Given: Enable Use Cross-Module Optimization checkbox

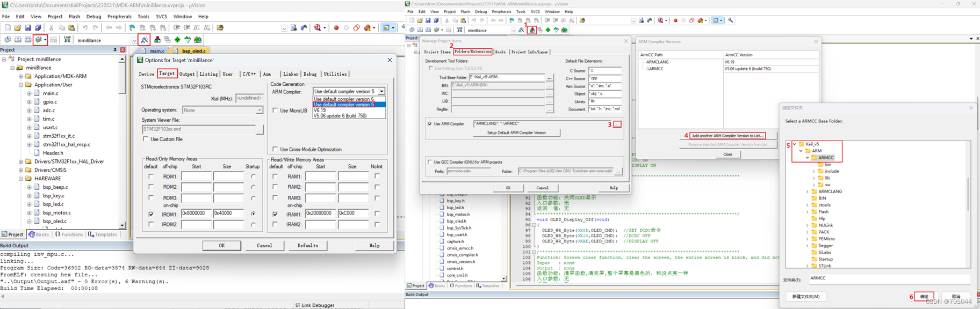Looking at the screenshot, I should coord(275,149).
